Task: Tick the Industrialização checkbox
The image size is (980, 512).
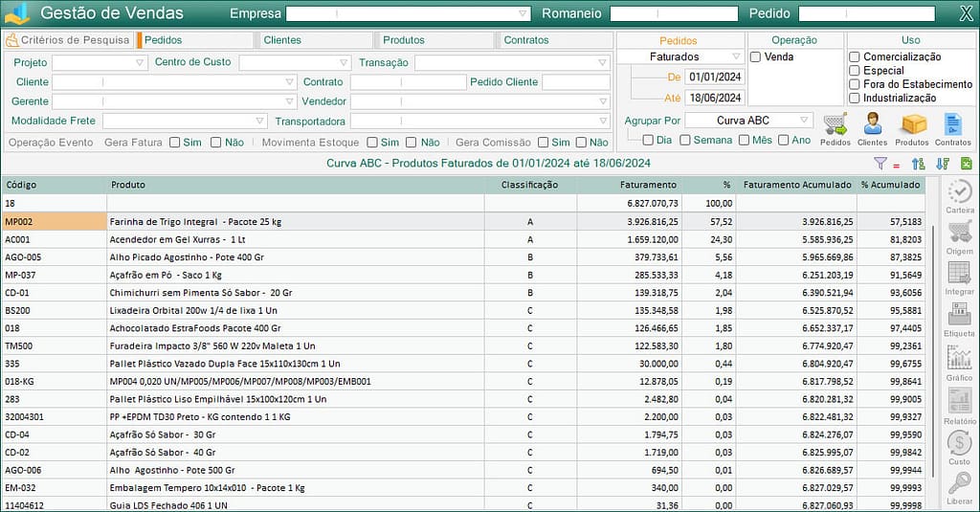Action: point(855,99)
